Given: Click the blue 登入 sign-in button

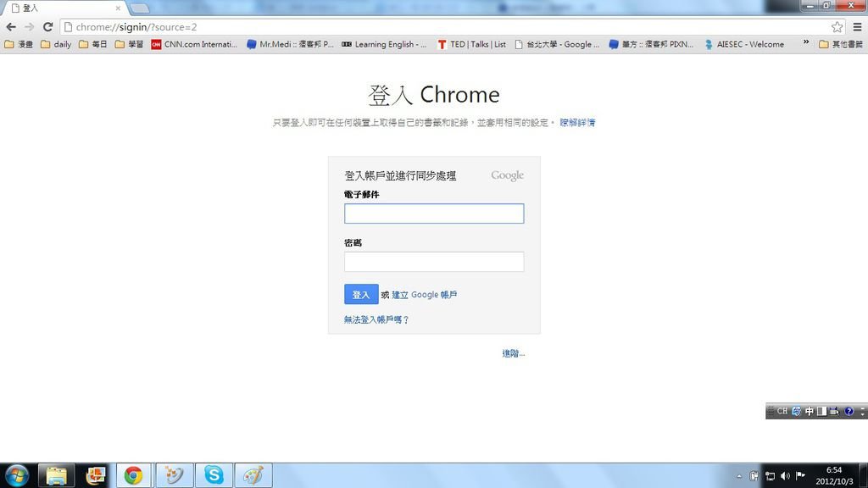Looking at the screenshot, I should click(361, 294).
